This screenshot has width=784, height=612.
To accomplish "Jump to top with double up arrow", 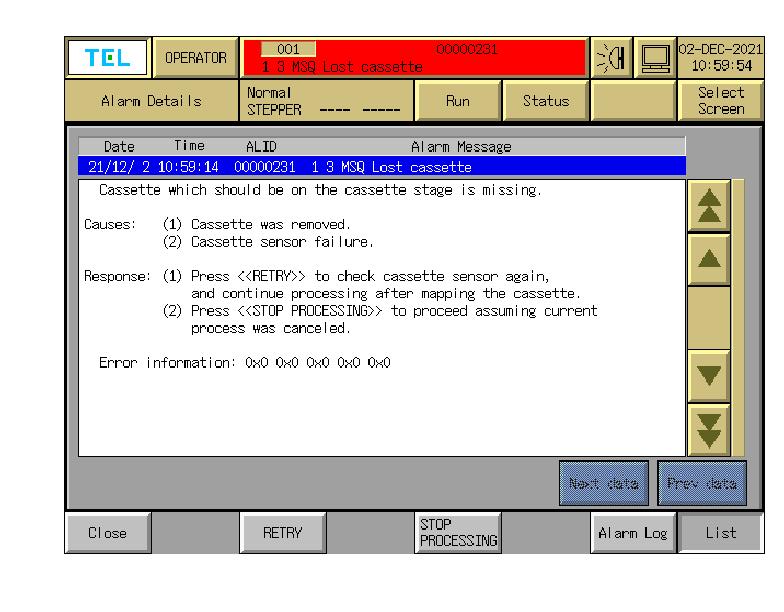I will coord(709,210).
